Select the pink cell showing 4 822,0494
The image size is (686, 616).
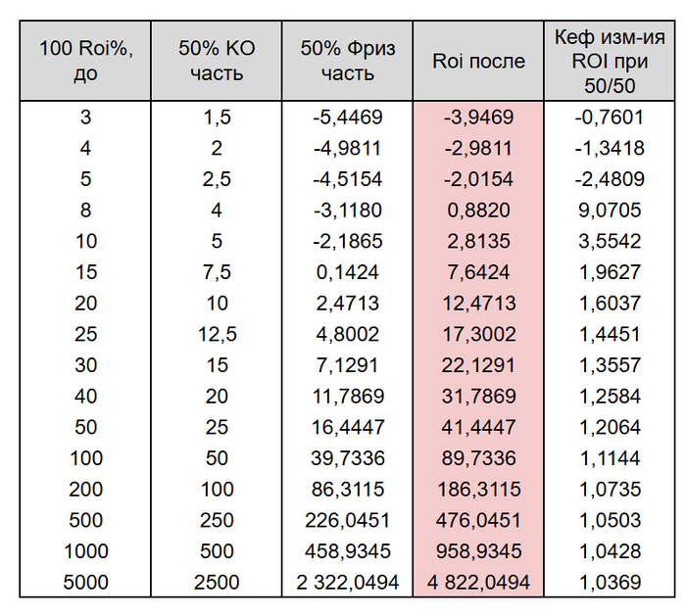[x=478, y=583]
